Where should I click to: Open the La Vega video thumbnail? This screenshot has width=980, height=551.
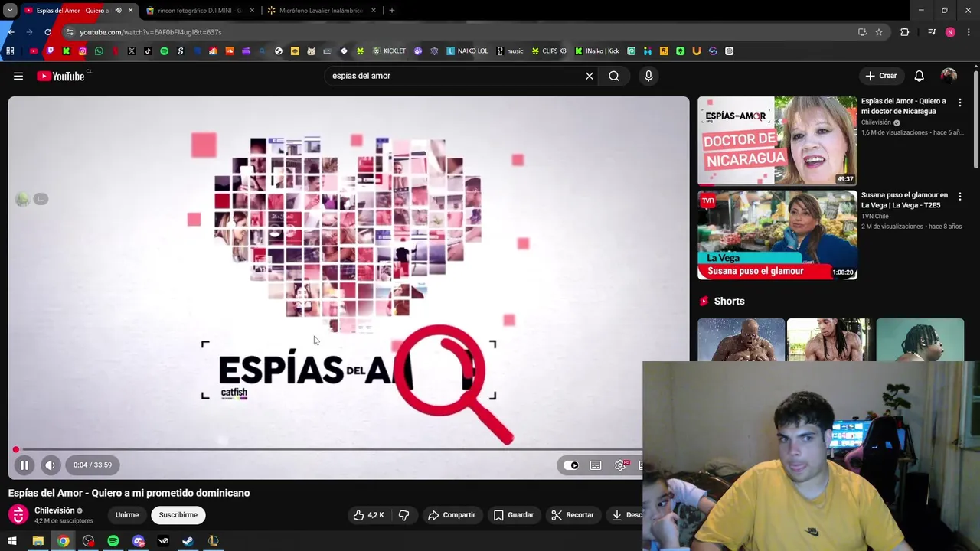tap(777, 235)
